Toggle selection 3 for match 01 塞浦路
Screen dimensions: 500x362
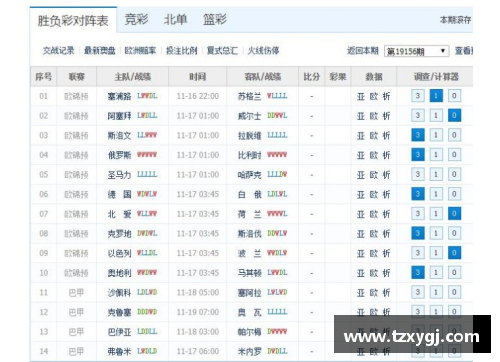418,96
